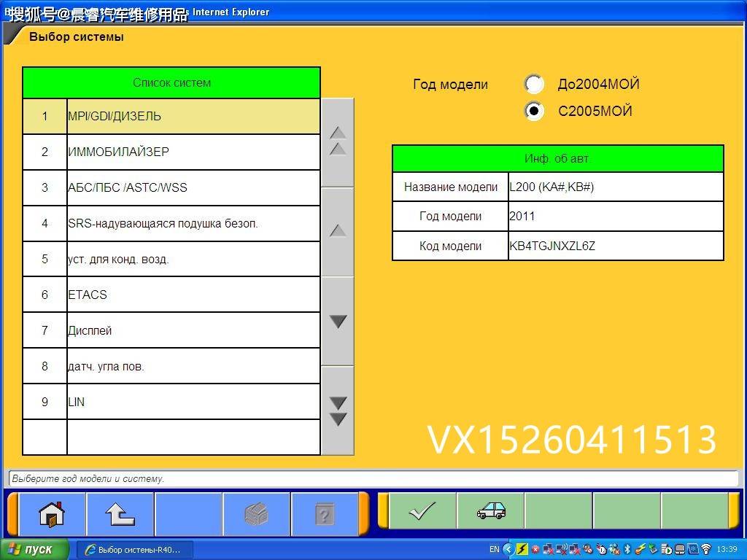
Task: Select the С2005МОЙ model year option
Action: click(534, 111)
